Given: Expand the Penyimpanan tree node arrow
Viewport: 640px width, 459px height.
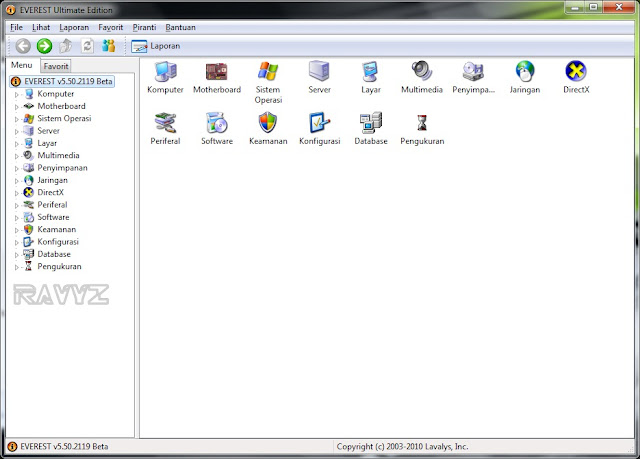Looking at the screenshot, I should [17, 168].
